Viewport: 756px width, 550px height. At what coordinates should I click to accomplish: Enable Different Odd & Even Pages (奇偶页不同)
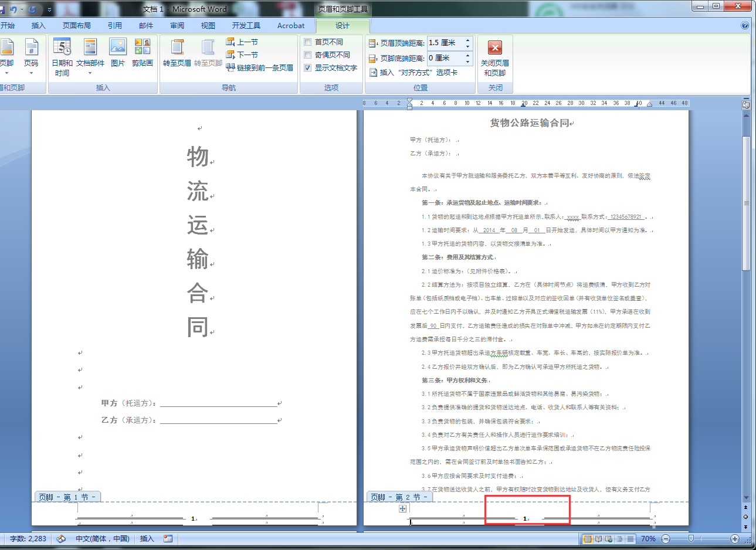click(308, 55)
